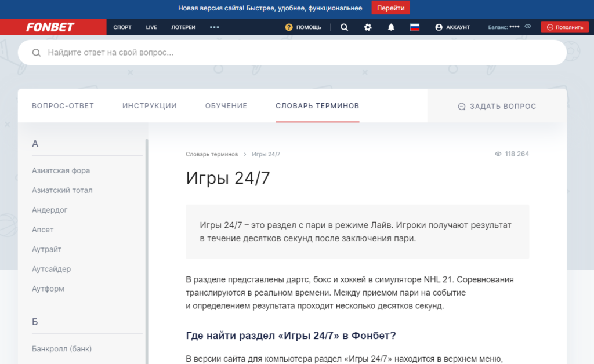The width and height of the screenshot is (594, 364).
Task: Switch to ИНСТРУКЦИИ tab
Action: 150,106
